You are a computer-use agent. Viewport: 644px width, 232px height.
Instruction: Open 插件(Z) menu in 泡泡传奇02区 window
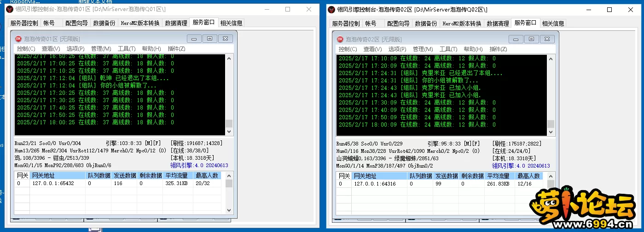[x=498, y=49]
